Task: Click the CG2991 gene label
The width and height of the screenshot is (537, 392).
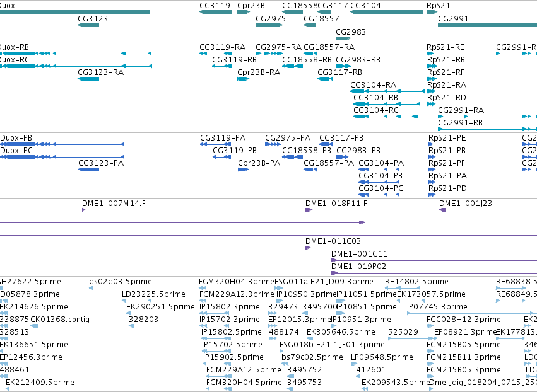Action: (x=453, y=19)
